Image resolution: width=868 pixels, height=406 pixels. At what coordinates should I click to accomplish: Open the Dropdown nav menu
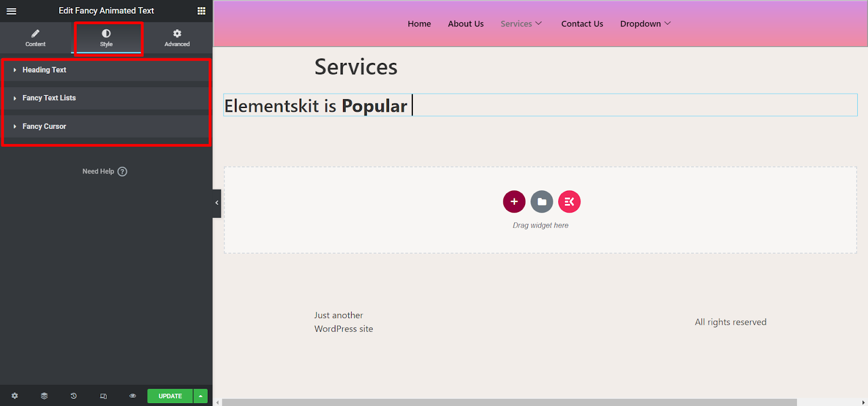point(646,24)
